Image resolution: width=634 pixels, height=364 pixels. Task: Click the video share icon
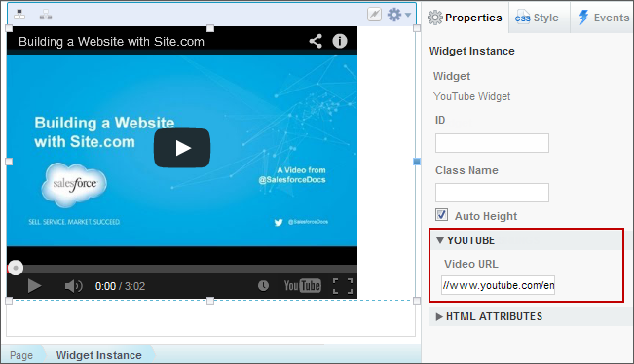pos(316,41)
